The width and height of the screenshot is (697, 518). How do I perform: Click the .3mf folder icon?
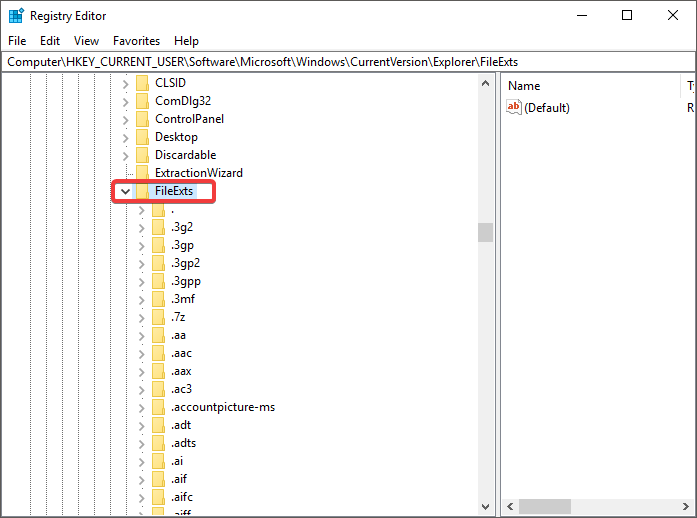tap(158, 299)
